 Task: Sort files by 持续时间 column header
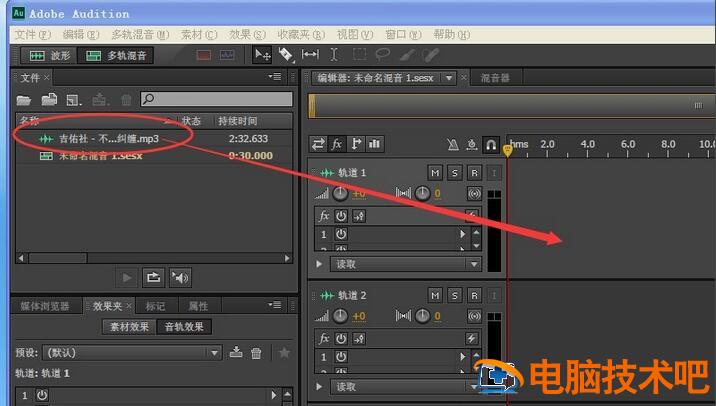click(237, 121)
